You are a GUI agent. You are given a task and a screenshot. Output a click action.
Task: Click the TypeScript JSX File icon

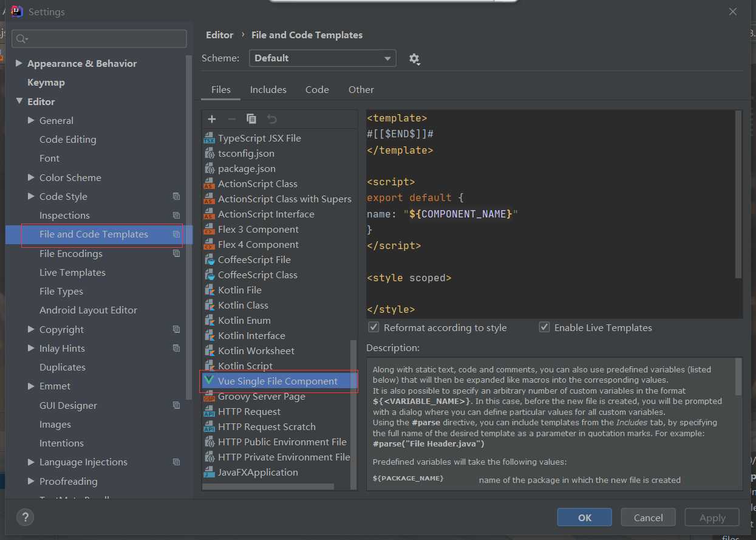(x=209, y=138)
